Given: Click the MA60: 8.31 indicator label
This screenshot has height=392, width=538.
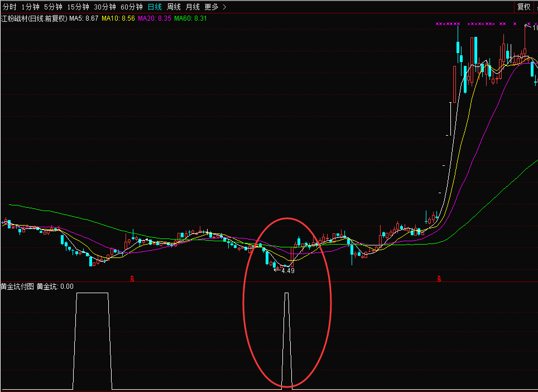Looking at the screenshot, I should [190, 18].
